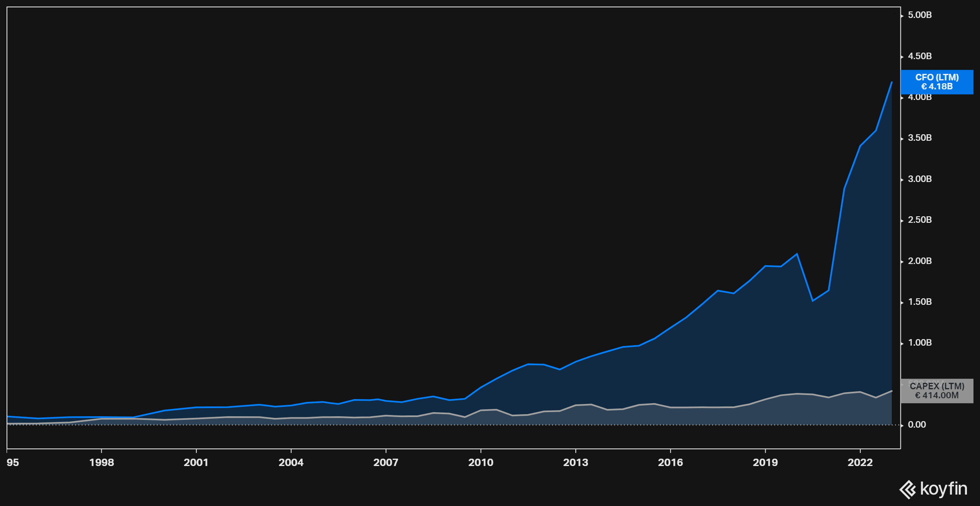Click the 2001 x-axis year label

pyautogui.click(x=196, y=462)
